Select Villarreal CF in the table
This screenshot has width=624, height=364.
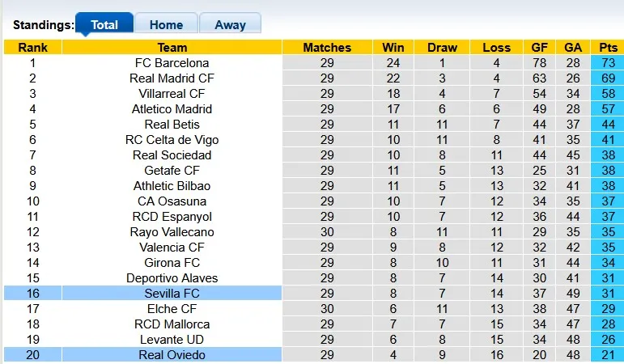pos(172,94)
